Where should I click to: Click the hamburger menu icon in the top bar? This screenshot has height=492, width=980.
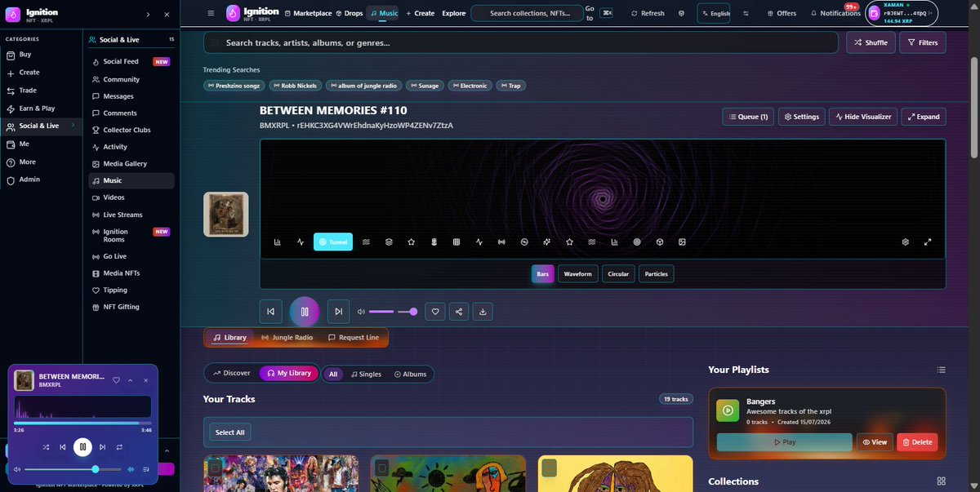(x=211, y=13)
